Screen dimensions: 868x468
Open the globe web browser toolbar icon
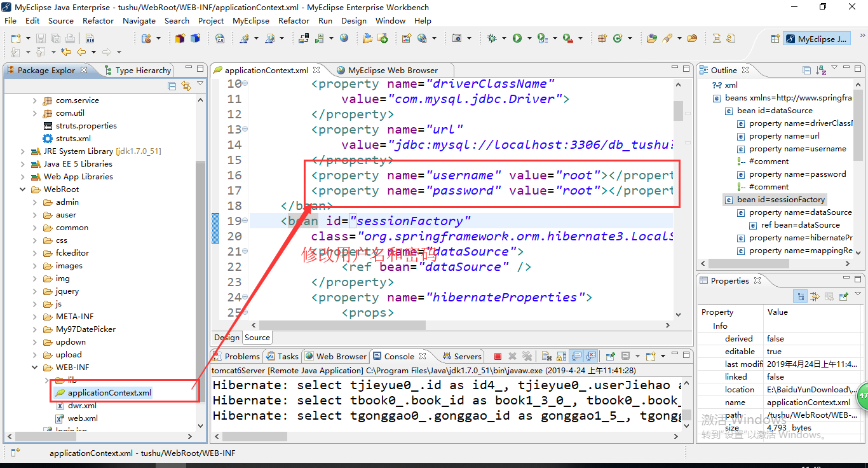tap(344, 38)
